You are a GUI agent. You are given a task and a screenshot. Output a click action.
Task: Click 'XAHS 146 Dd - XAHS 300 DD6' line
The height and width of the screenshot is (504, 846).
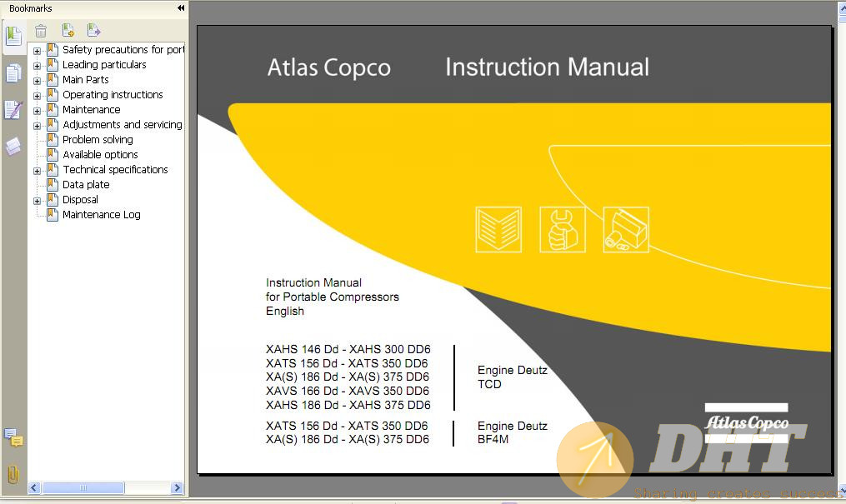tap(348, 349)
